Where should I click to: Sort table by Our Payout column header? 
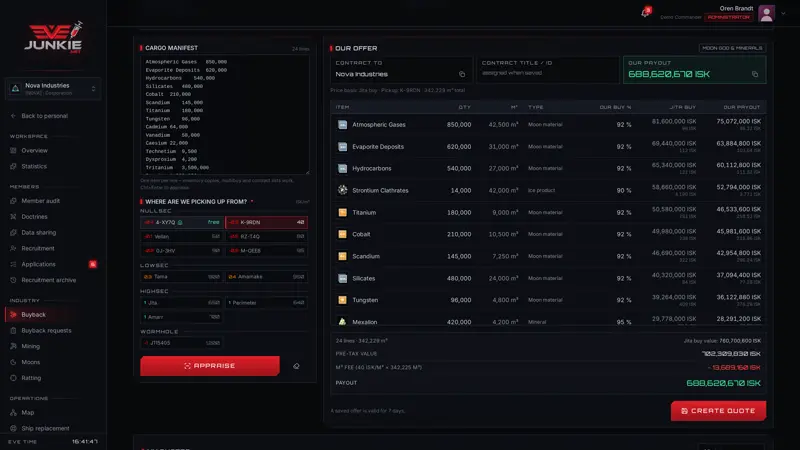click(741, 107)
